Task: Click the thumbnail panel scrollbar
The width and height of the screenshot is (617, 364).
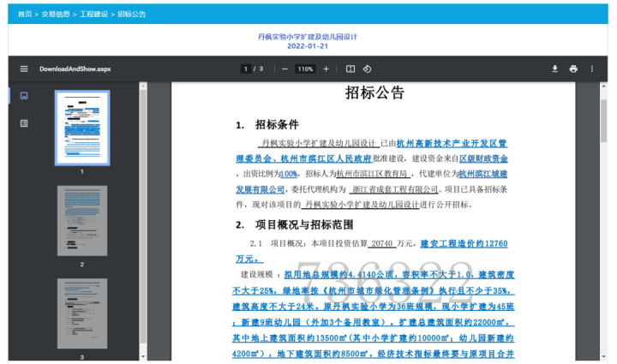Action: point(143,216)
